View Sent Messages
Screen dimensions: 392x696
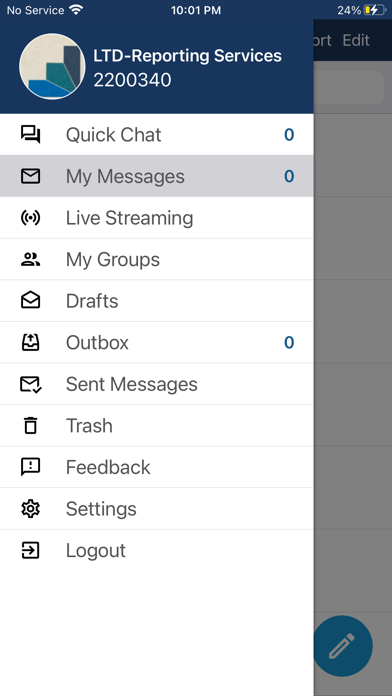(157, 384)
